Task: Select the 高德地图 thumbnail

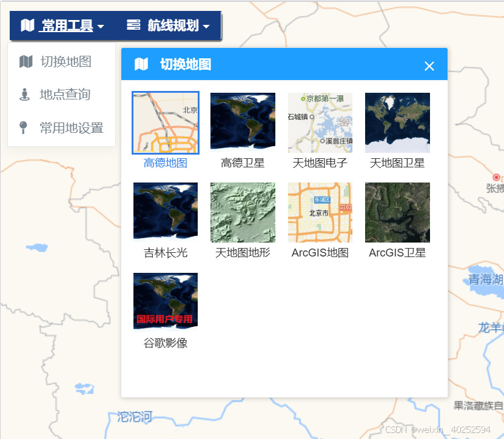Action: [166, 122]
